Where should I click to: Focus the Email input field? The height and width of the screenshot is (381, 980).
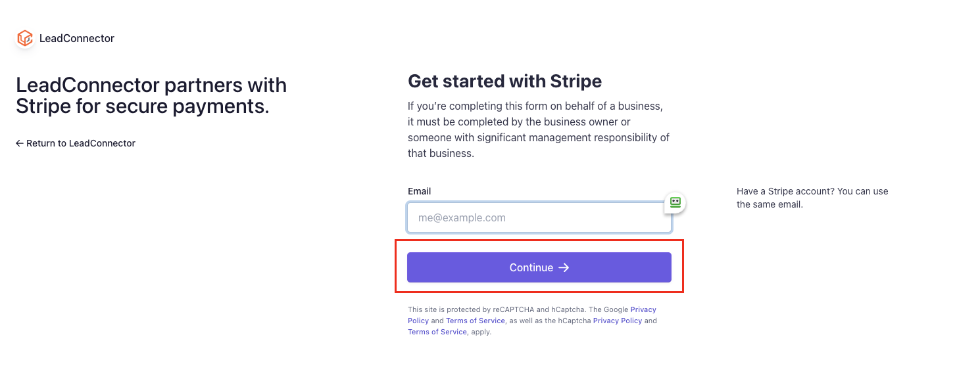point(539,217)
